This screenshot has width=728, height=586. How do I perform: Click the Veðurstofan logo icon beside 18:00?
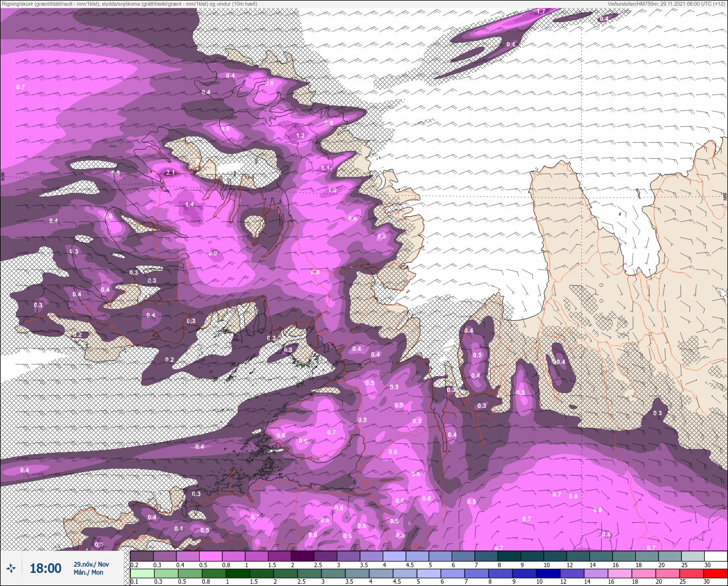pos(11,568)
